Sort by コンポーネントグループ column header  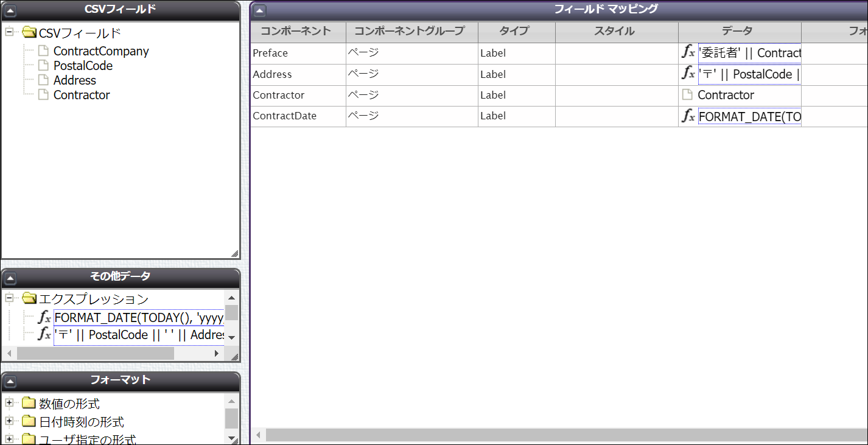(412, 32)
